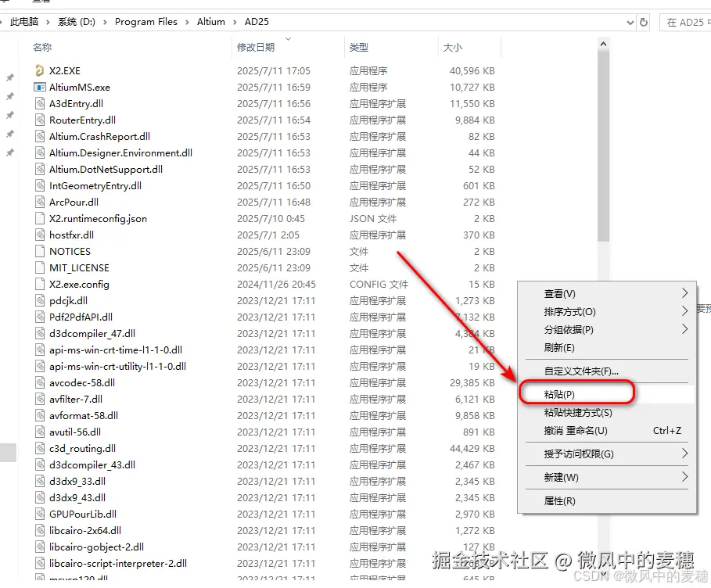Open address bar history dropdown arrow
The image size is (711, 588).
coord(630,22)
